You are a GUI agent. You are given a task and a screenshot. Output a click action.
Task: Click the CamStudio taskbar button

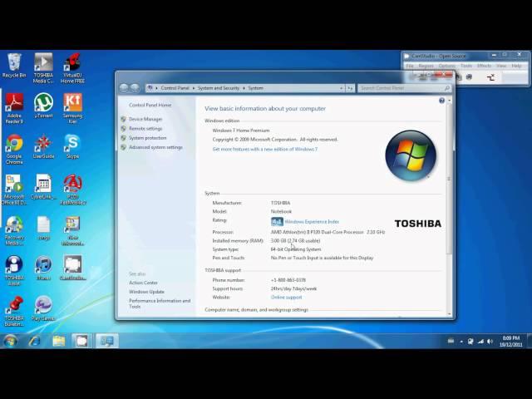point(81,341)
